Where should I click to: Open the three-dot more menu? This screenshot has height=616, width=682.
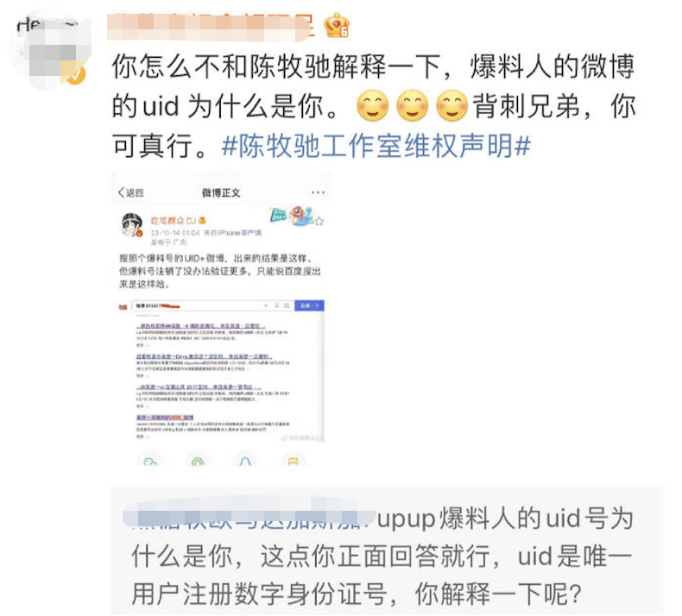pos(318,192)
